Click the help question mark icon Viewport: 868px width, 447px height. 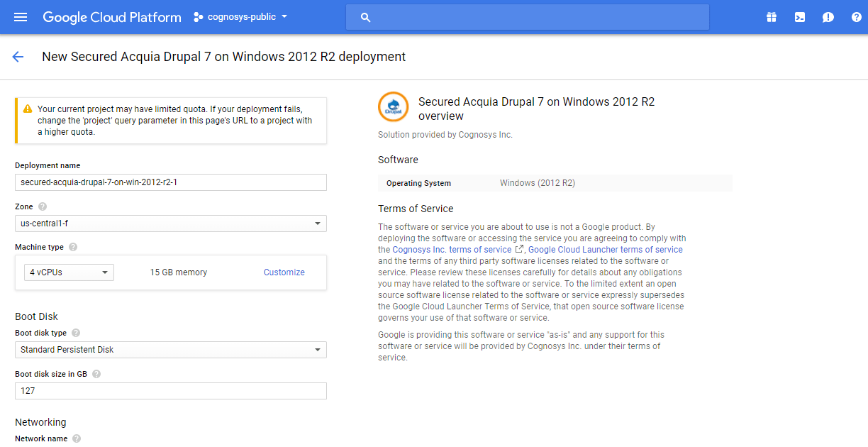pos(856,17)
